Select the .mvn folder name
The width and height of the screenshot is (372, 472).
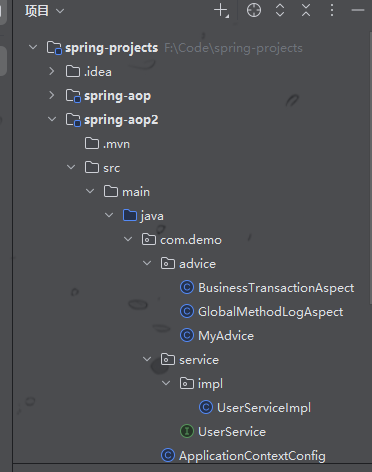pyautogui.click(x=116, y=144)
